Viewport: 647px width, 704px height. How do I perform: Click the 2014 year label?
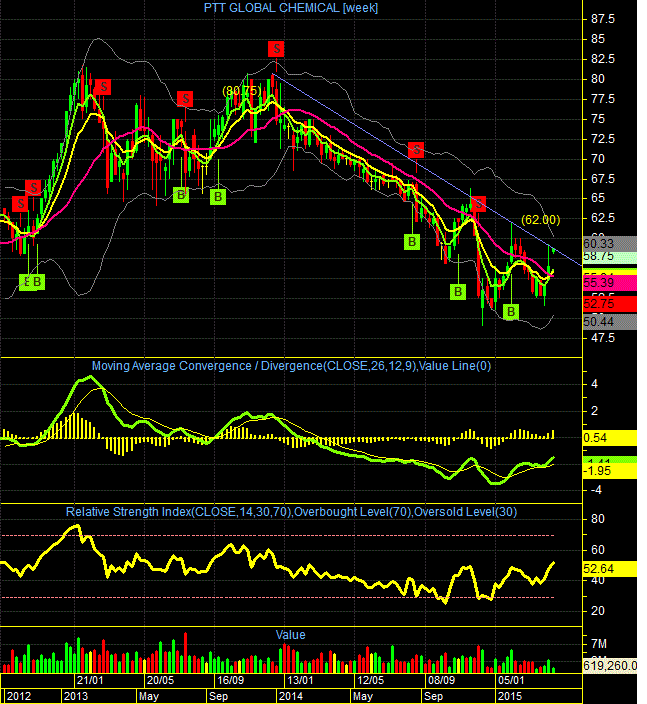290,696
